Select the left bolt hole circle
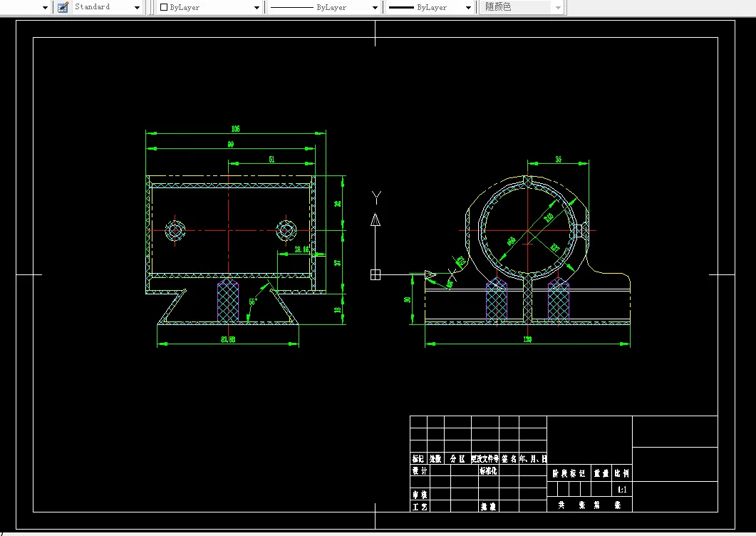The width and height of the screenshot is (756, 536). [x=175, y=231]
